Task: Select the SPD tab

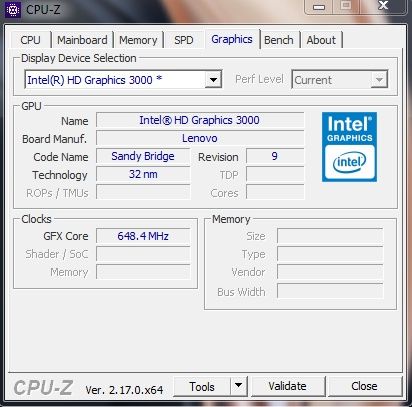Action: [184, 40]
